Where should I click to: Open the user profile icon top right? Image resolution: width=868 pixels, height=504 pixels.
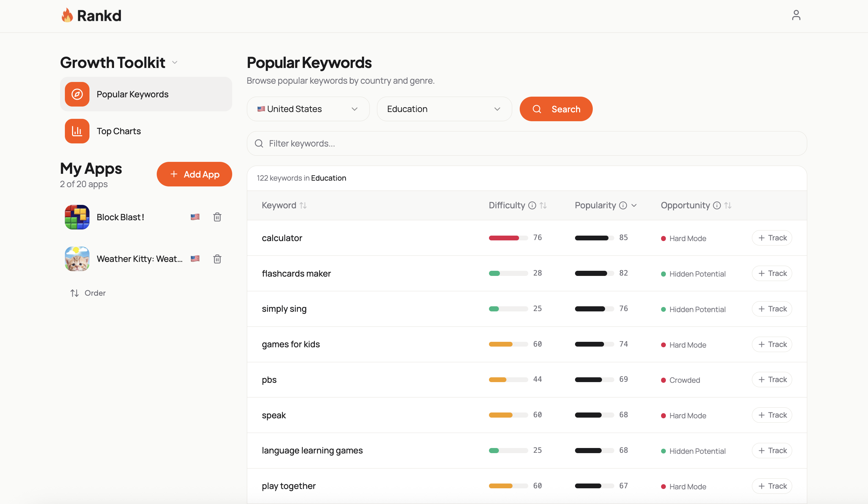point(796,15)
